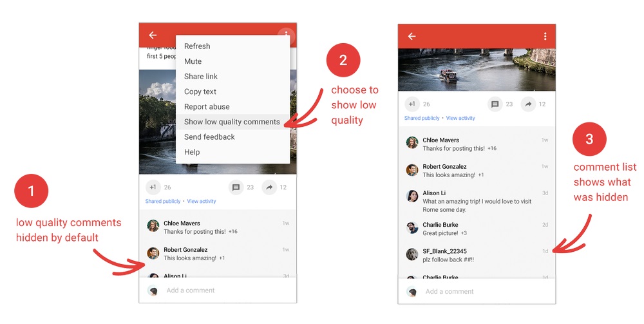
Task: Open Robert Gonzalez avatar in right phone
Action: click(x=412, y=169)
